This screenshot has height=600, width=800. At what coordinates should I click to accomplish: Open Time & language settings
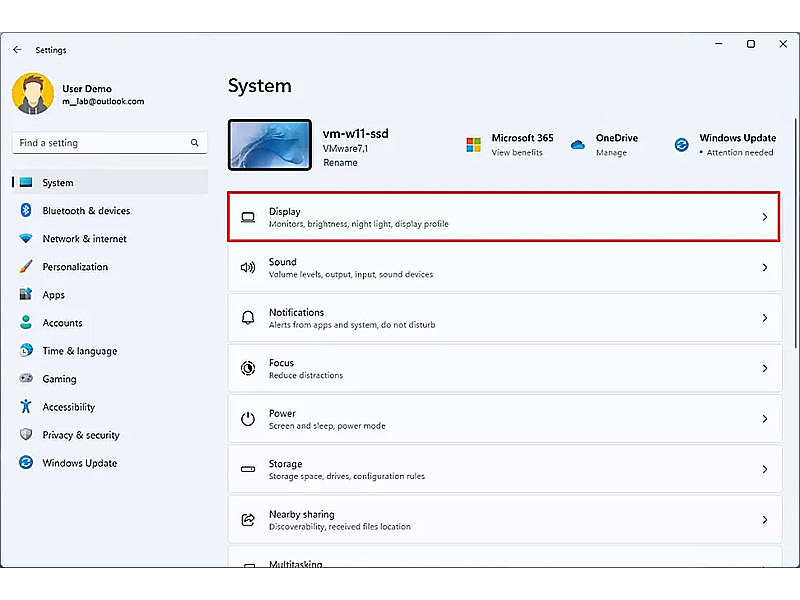[110, 351]
